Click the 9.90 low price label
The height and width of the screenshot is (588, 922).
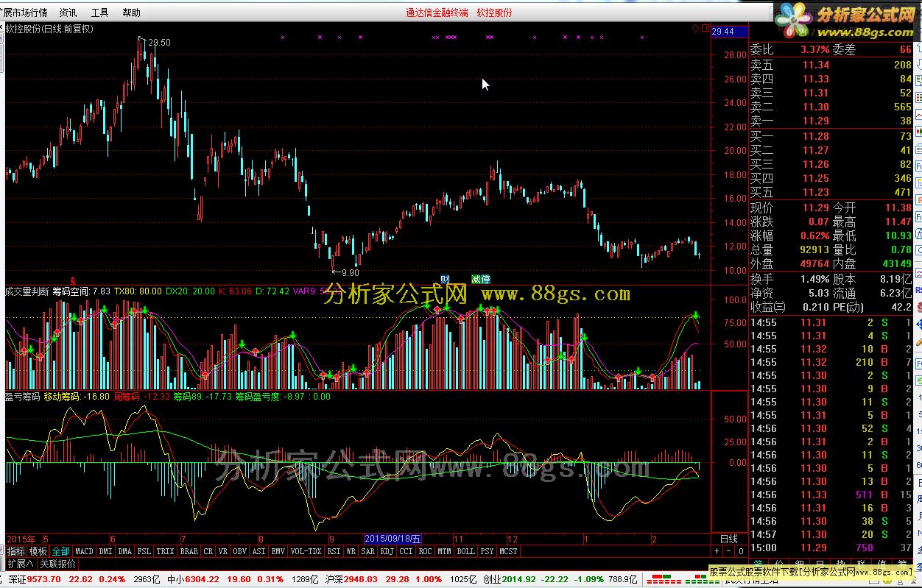351,272
